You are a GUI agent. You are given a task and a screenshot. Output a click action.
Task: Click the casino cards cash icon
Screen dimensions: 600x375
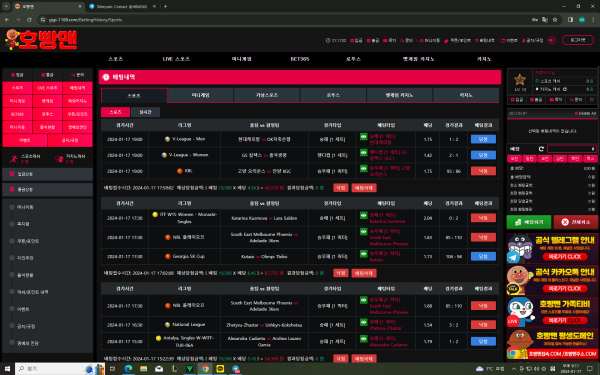pyautogui.click(x=59, y=158)
